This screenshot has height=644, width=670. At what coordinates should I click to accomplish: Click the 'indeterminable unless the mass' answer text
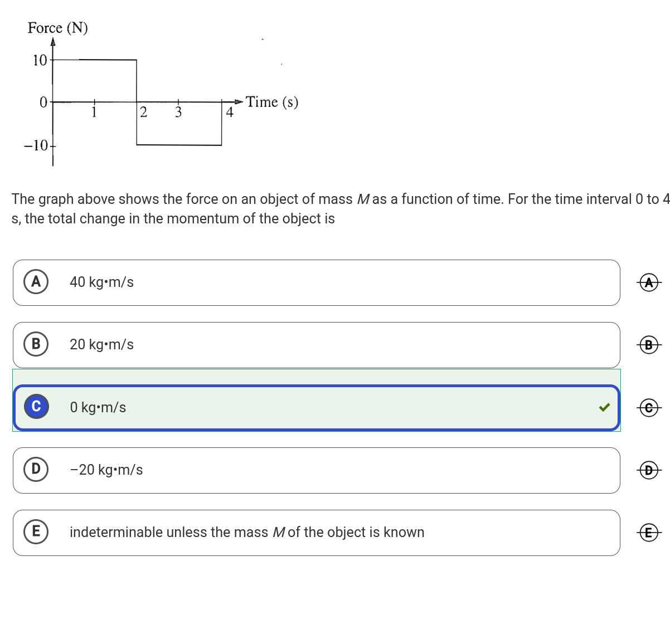[x=246, y=533]
